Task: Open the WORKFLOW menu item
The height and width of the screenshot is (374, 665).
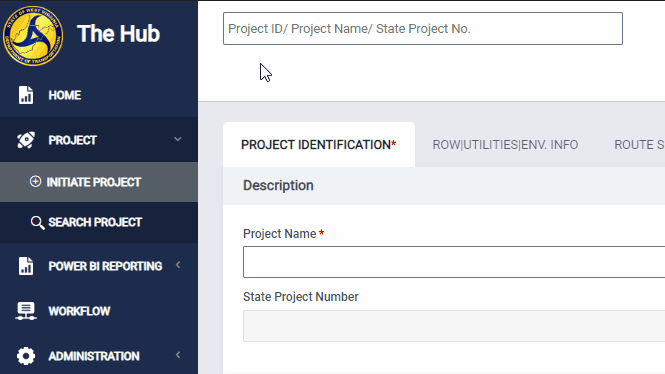Action: click(x=99, y=311)
